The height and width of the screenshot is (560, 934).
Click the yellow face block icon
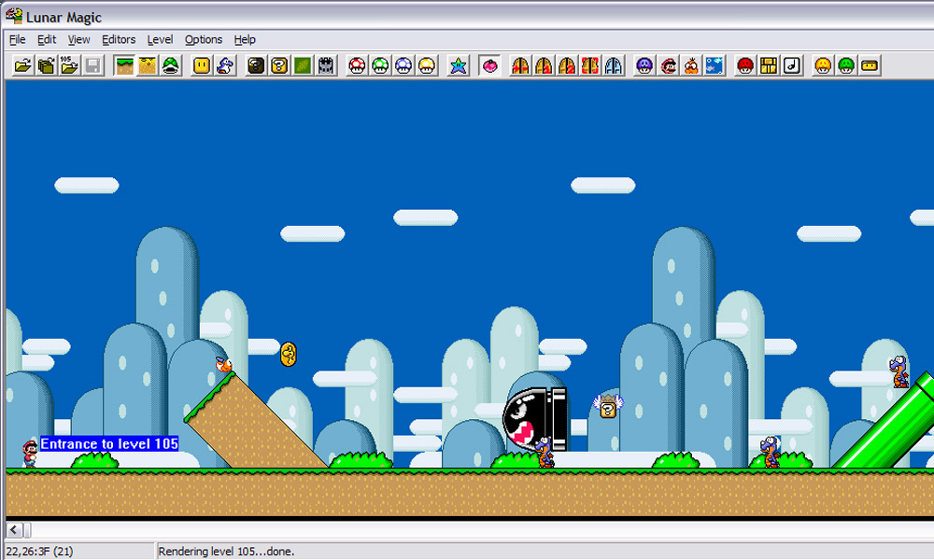202,65
